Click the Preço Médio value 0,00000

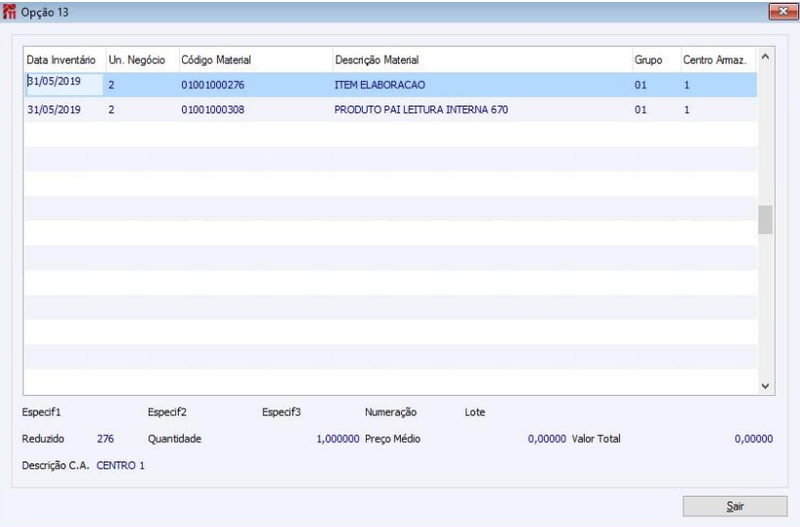coord(547,439)
